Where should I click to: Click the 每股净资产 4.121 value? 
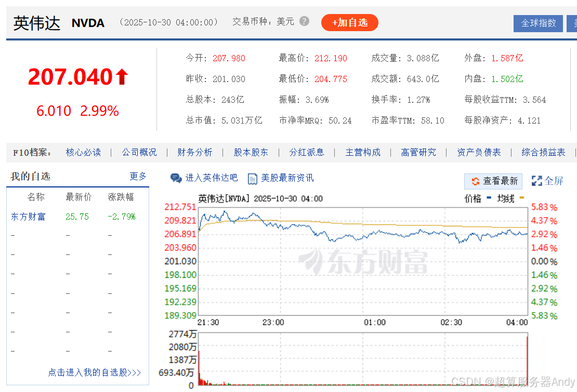[529, 120]
